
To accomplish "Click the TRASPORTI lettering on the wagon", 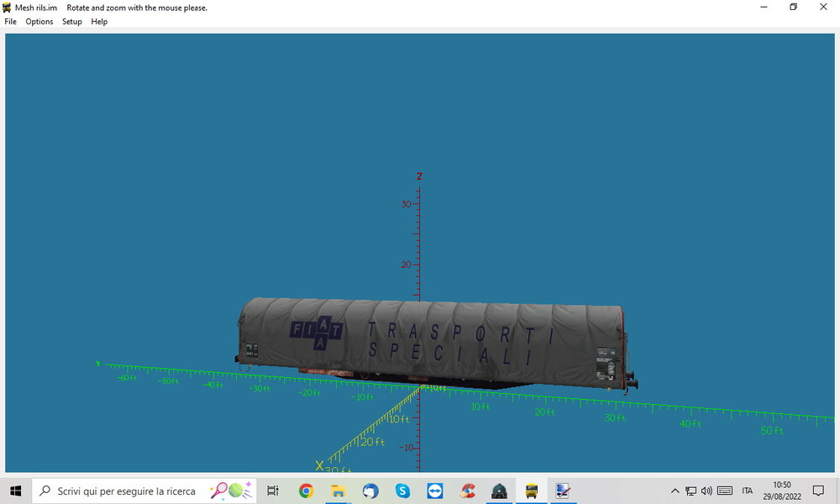I will pos(460,333).
